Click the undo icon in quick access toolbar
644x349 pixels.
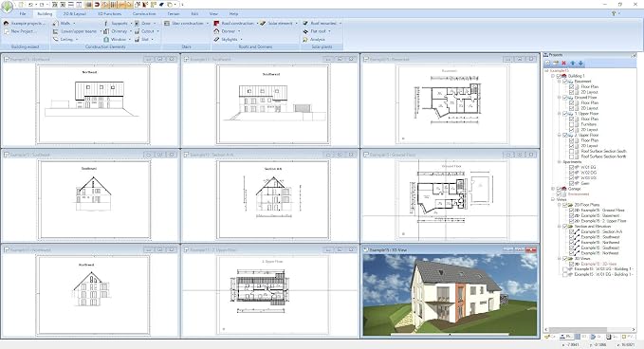(x=30, y=5)
